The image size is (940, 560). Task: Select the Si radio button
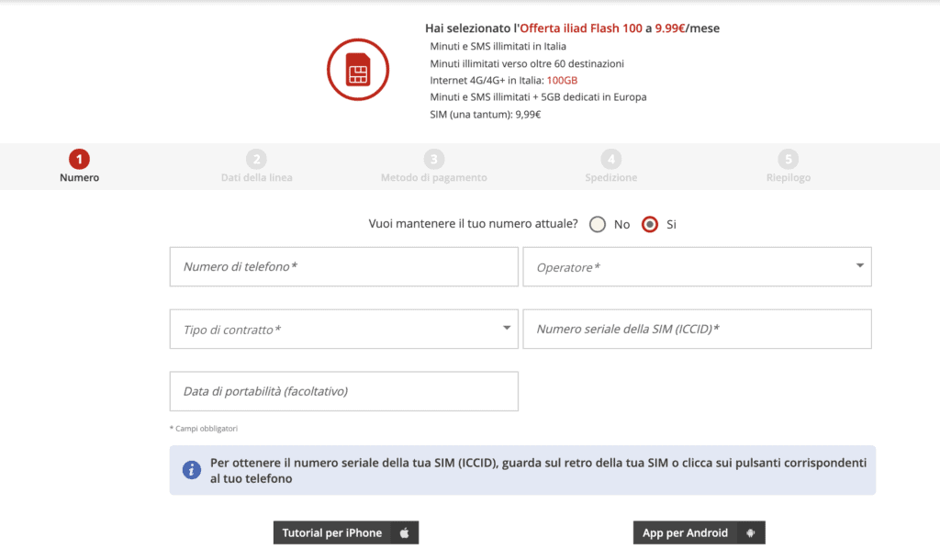tap(650, 224)
